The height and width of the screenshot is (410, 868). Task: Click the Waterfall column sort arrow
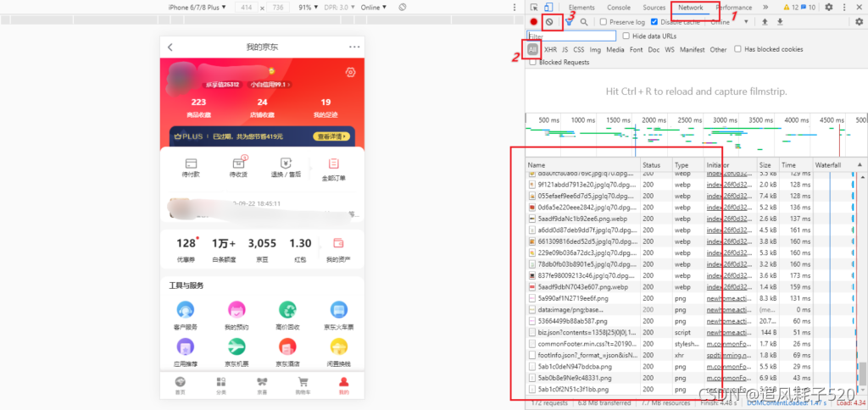pos(860,165)
